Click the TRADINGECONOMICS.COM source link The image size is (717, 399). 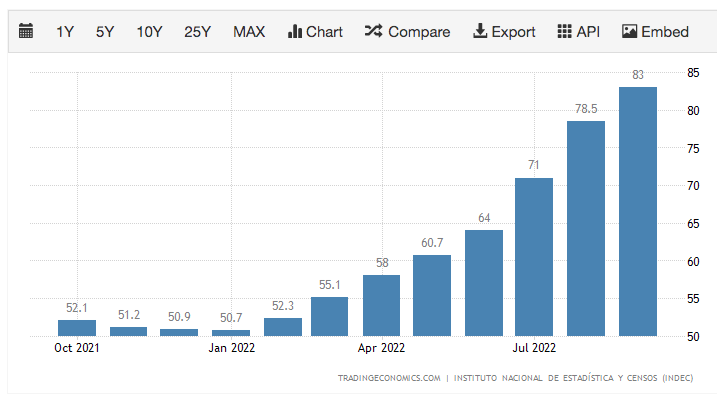tap(389, 378)
